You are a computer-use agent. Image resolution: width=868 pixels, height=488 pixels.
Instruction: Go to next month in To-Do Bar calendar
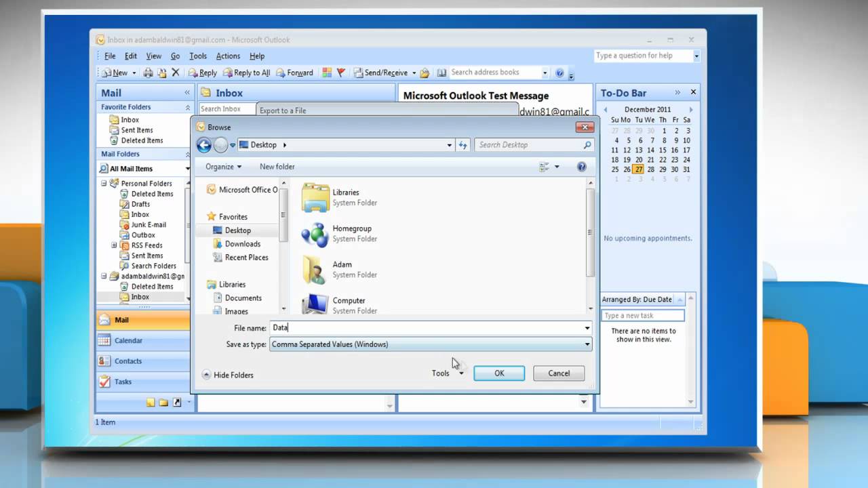click(x=691, y=109)
